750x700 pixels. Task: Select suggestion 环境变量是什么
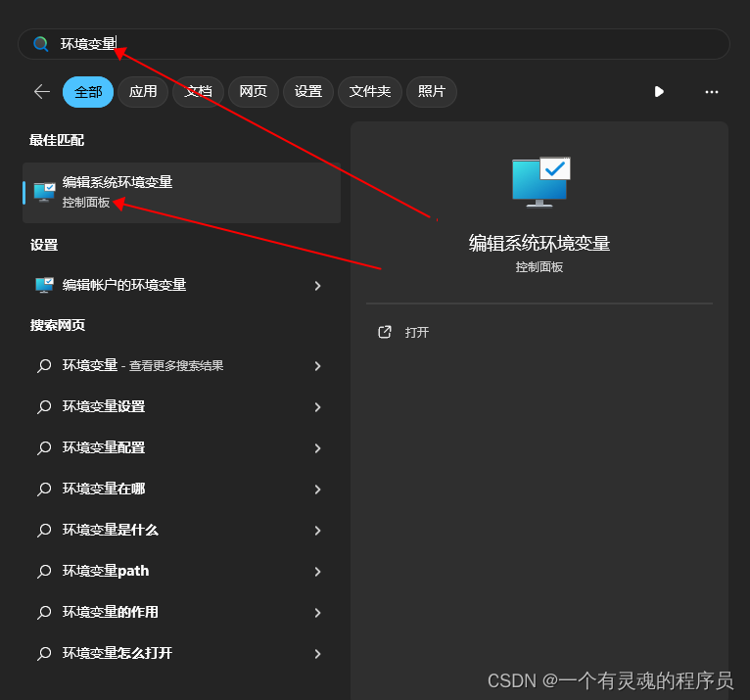pyautogui.click(x=182, y=531)
